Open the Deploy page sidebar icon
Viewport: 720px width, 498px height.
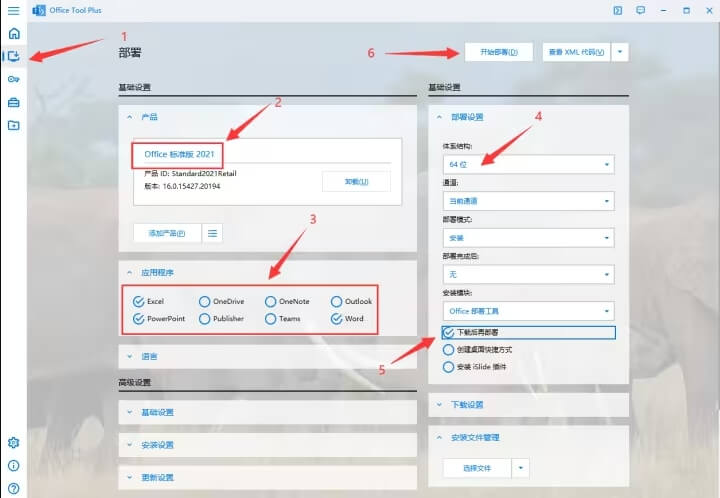click(14, 56)
